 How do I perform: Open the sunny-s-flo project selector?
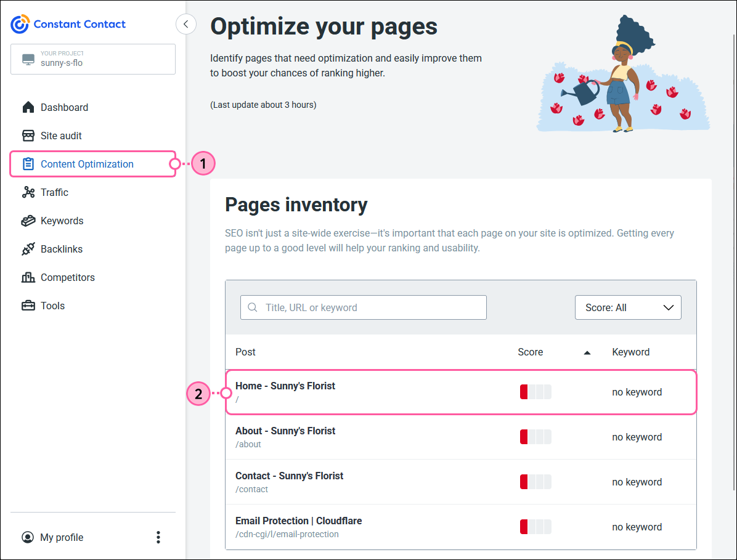[93, 59]
